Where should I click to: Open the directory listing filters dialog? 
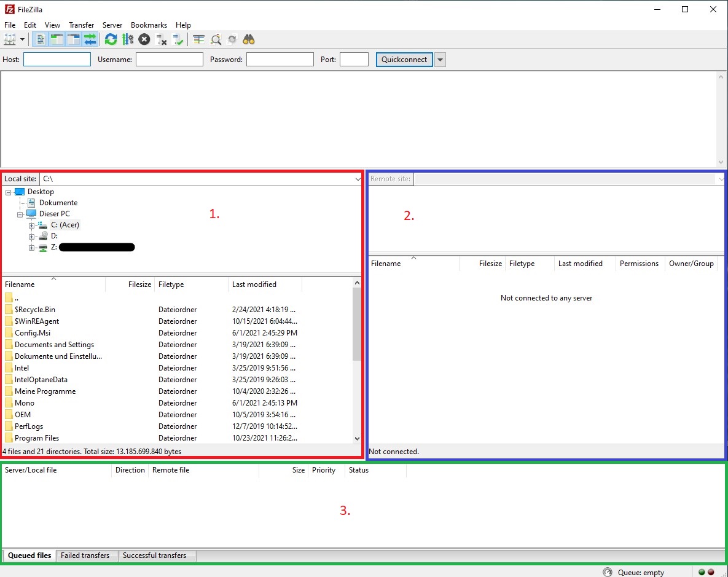click(x=198, y=39)
